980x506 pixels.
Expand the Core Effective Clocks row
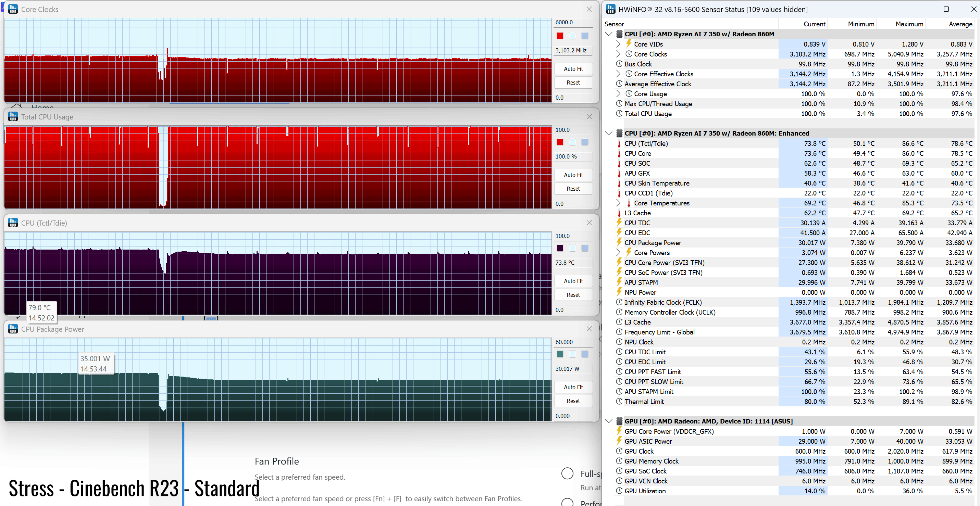tap(619, 74)
